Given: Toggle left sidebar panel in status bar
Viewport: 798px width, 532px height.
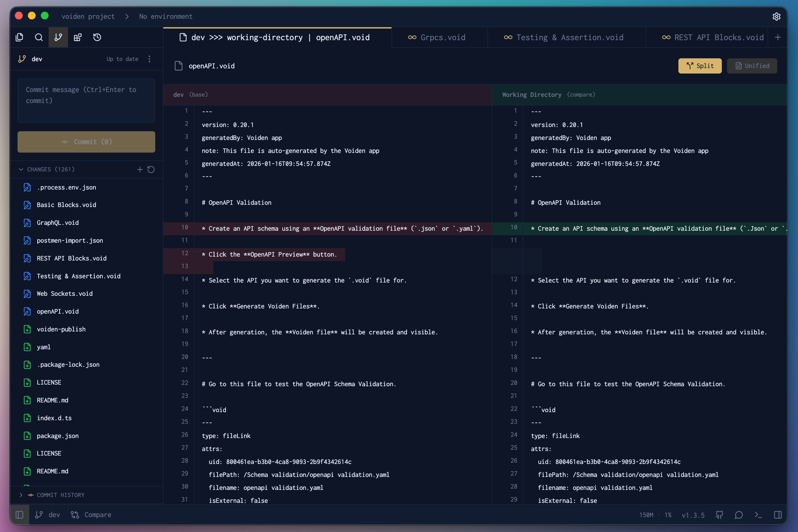Looking at the screenshot, I should coord(19,515).
